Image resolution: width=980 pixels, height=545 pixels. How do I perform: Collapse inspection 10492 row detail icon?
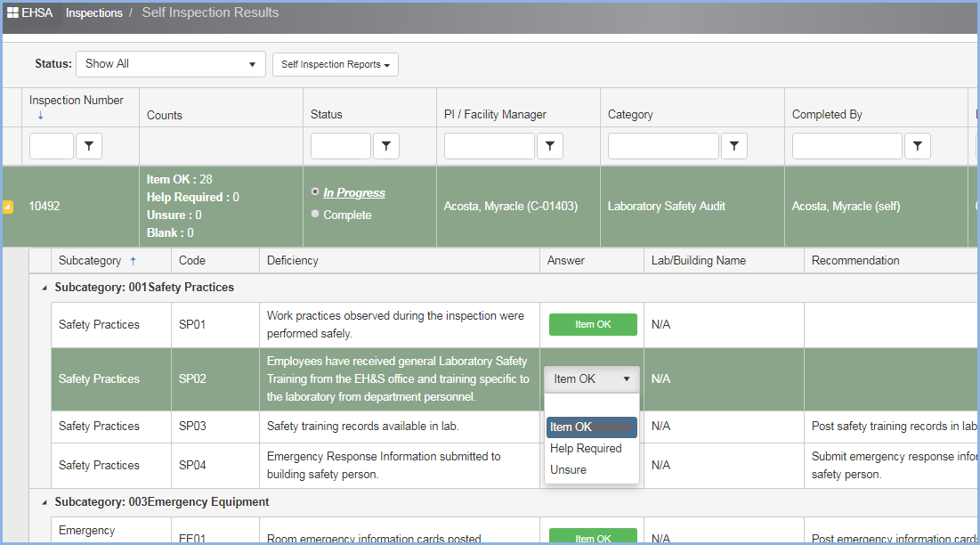click(8, 207)
